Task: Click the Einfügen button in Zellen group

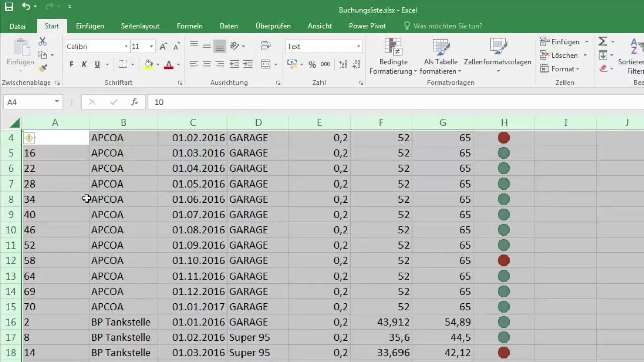Action: (x=560, y=42)
